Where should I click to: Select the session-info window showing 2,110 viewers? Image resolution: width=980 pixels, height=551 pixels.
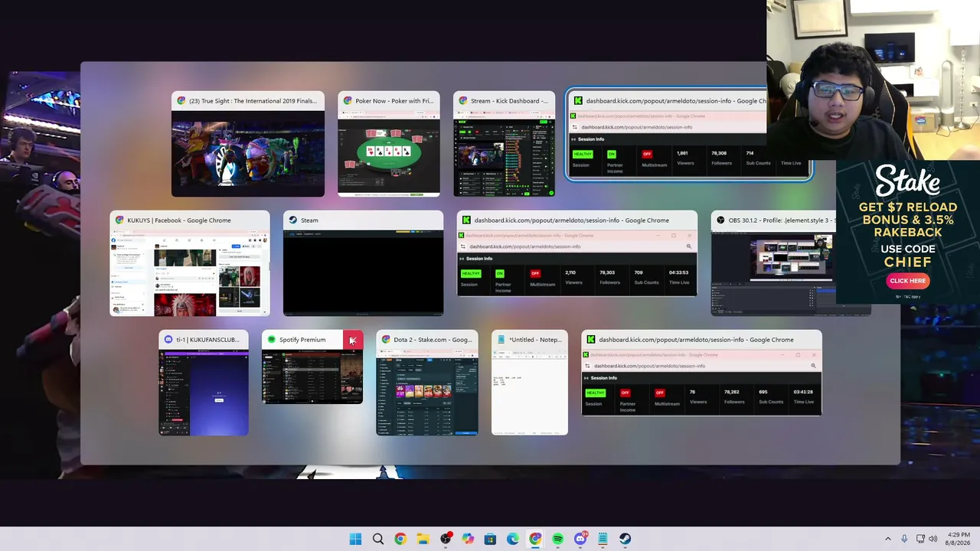[x=577, y=254]
